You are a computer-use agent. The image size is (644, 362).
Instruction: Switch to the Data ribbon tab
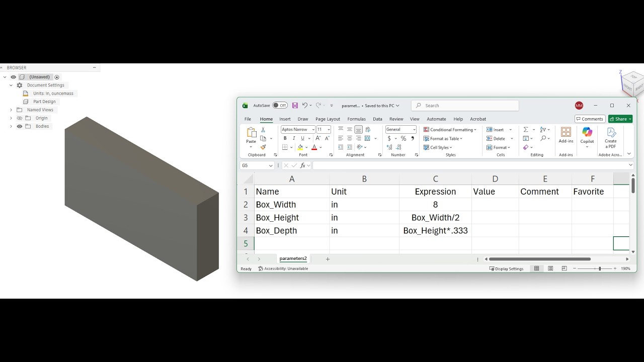click(377, 119)
